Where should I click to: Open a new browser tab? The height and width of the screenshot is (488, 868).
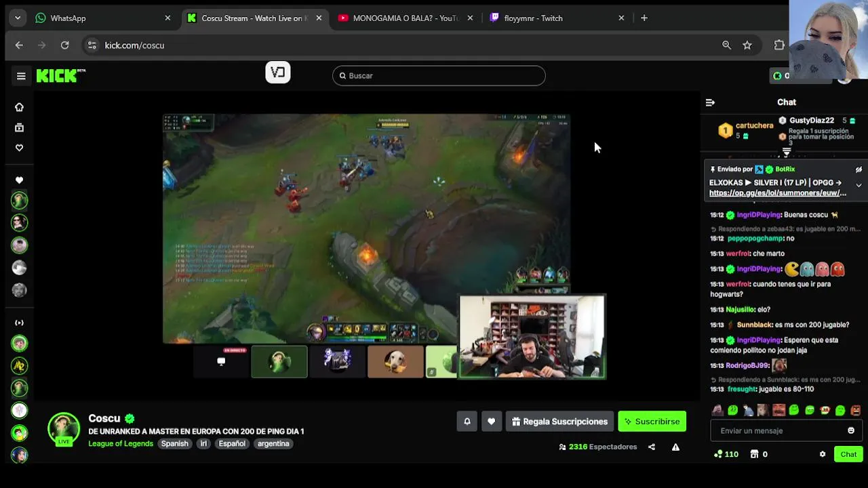(x=644, y=18)
